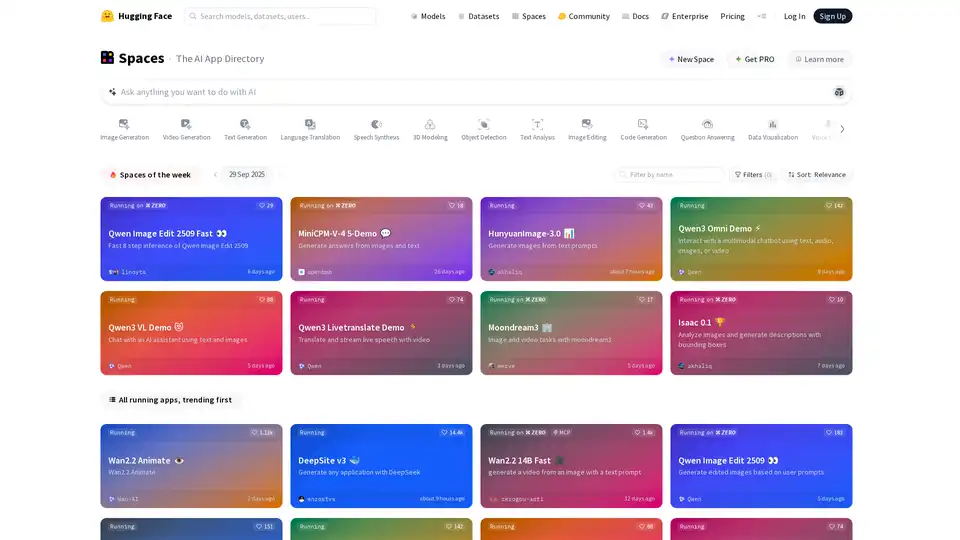
Task: Open the Data Visualization category icon
Action: click(773, 125)
